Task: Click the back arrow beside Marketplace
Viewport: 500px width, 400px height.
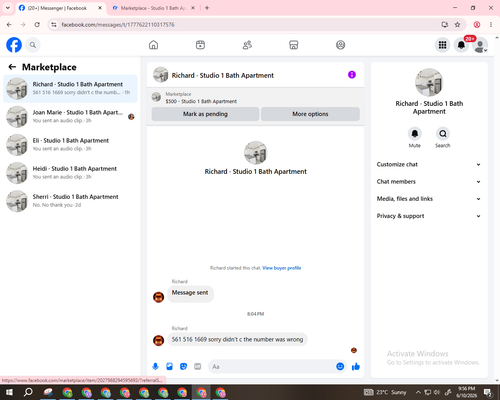Action: 12,67
